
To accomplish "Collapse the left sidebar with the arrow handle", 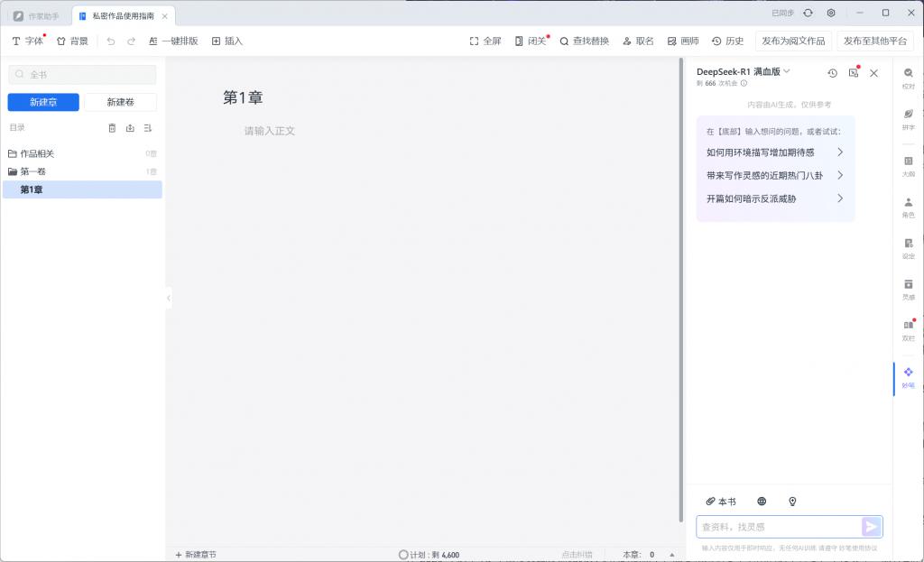I will point(169,298).
